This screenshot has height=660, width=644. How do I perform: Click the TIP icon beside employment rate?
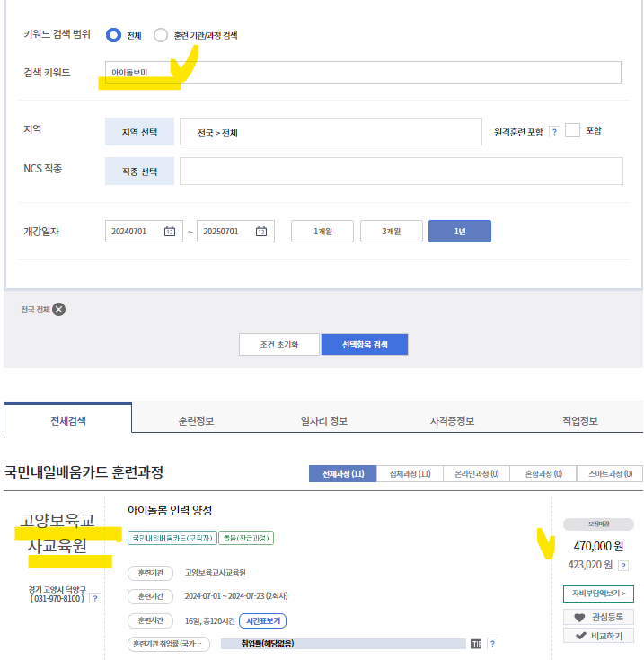[x=476, y=644]
